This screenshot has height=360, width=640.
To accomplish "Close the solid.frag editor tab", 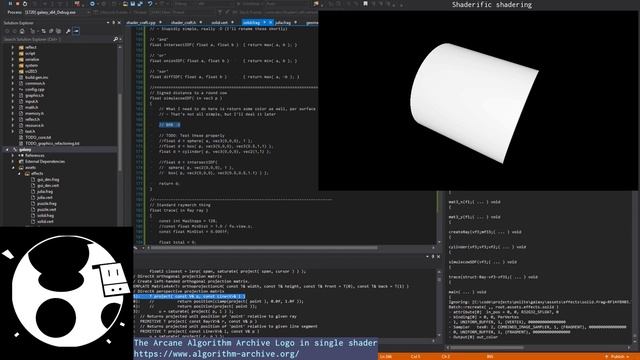I will tap(270, 22).
